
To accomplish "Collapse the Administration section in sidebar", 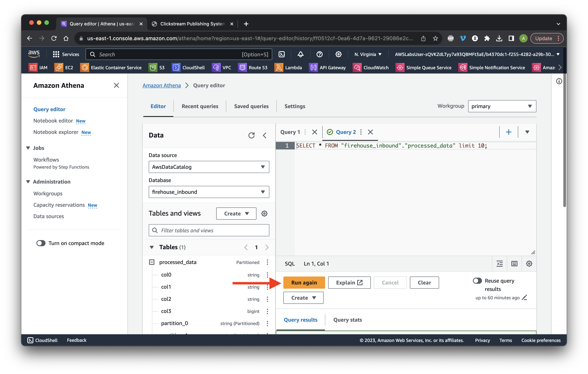I will pos(28,182).
